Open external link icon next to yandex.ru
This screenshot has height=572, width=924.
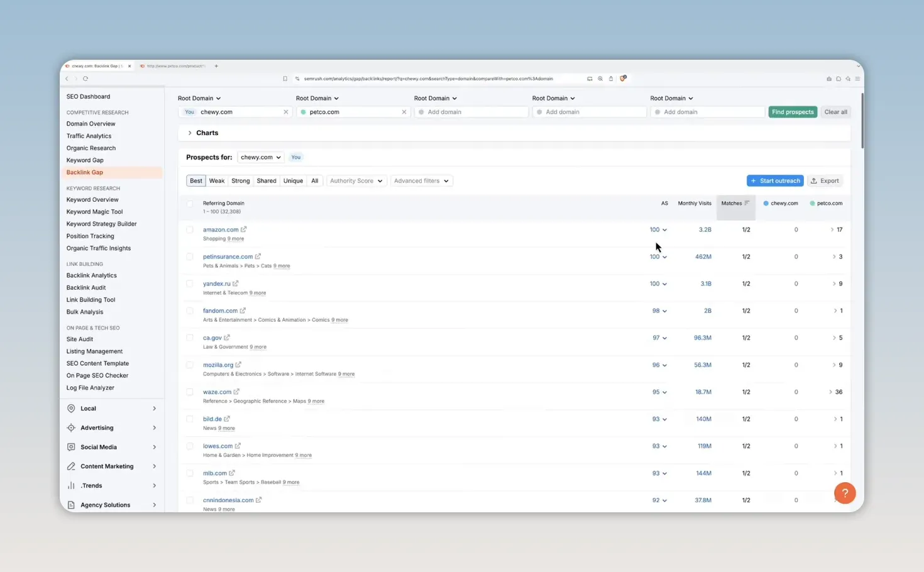236,283
